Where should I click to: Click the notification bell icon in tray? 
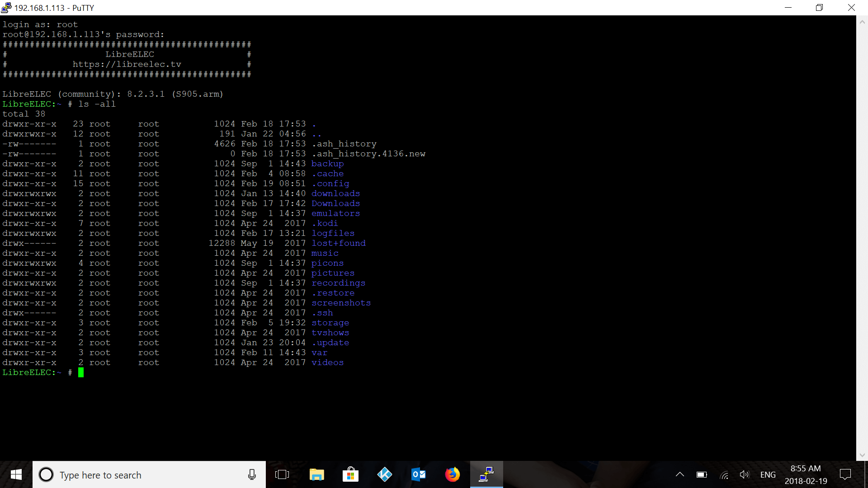point(846,474)
